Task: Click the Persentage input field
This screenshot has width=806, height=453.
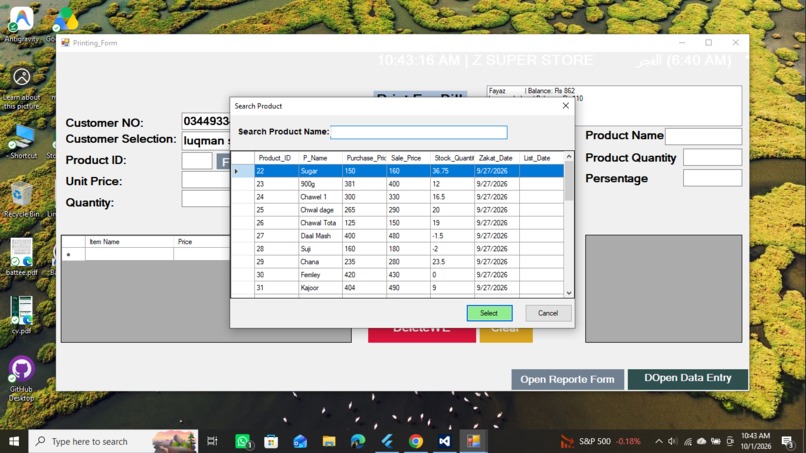Action: [712, 178]
